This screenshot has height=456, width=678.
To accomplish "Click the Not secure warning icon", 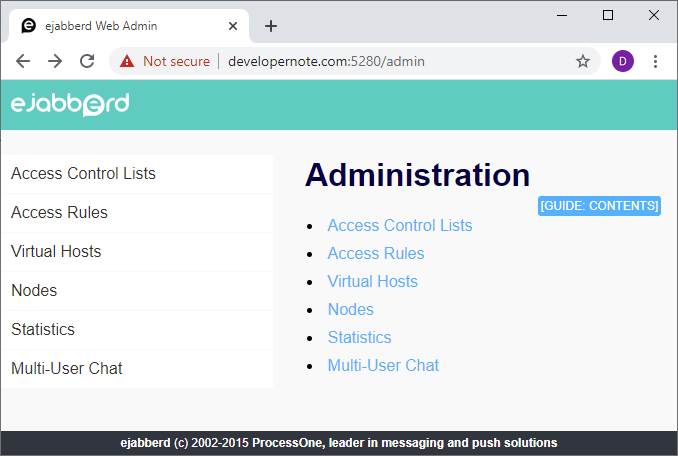I will coord(127,61).
